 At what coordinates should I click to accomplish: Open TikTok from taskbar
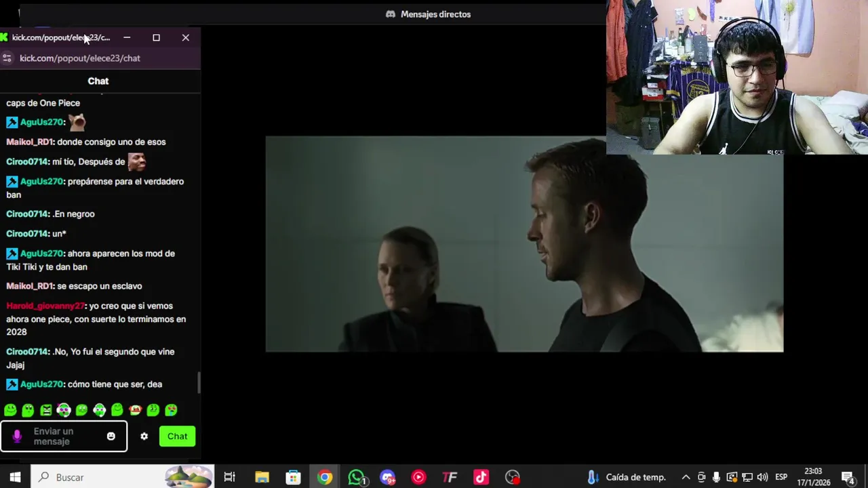tap(481, 477)
